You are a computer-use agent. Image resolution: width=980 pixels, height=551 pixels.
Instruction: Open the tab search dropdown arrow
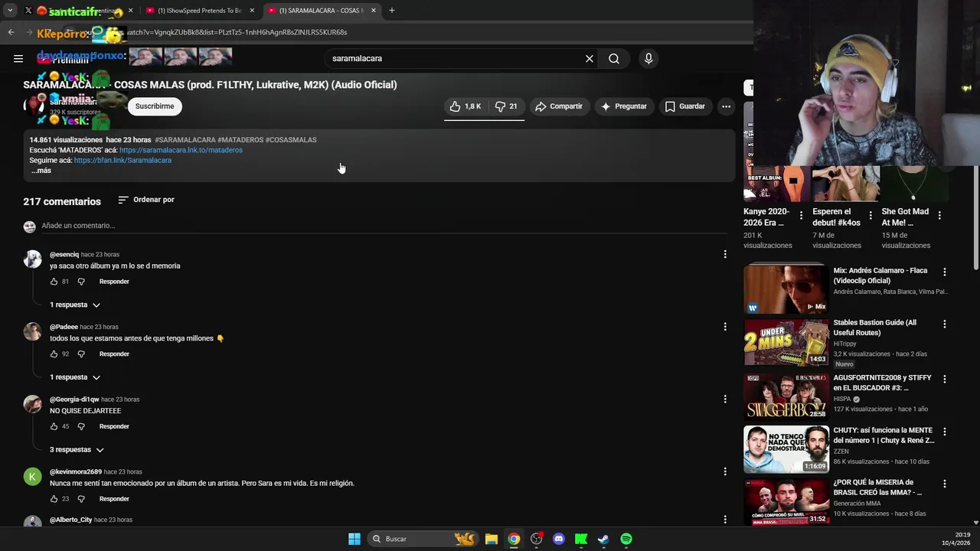pyautogui.click(x=10, y=11)
